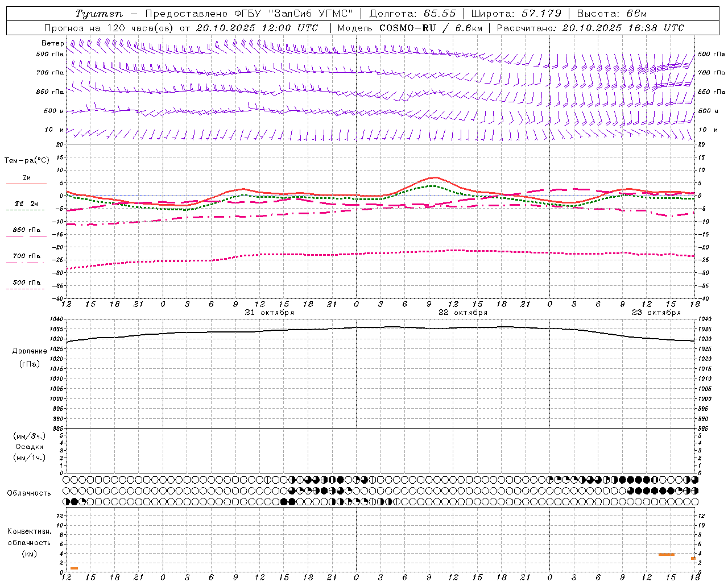Select the "Высота: 66м" elevation text
The width and height of the screenshot is (728, 582).
[x=612, y=14]
